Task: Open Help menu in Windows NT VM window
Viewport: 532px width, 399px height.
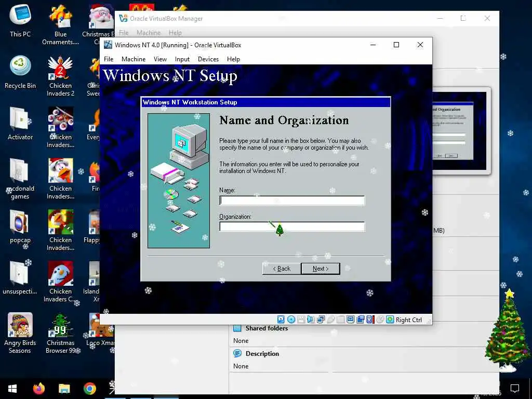Action: click(233, 59)
